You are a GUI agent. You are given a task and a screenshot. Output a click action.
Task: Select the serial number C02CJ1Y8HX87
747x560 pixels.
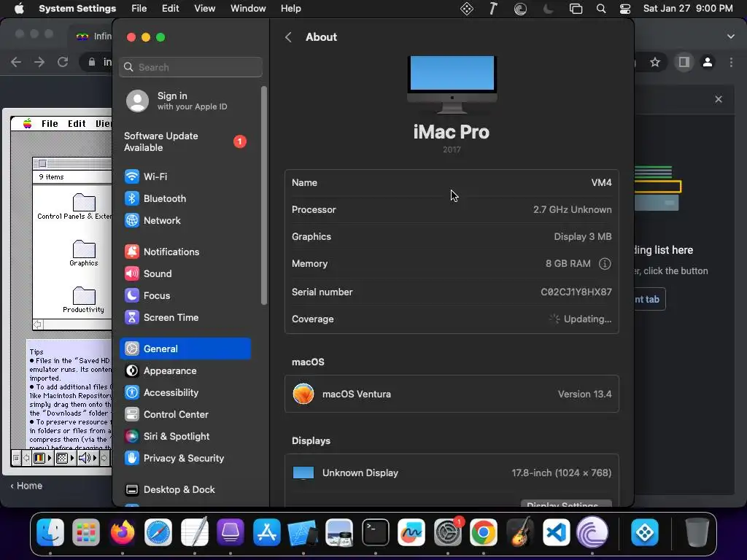[576, 292]
